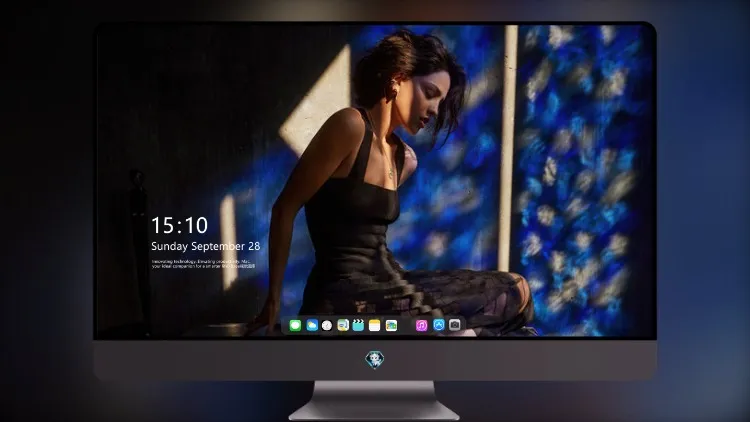Open the teal clapperboard video app
This screenshot has width=750, height=422.
358,325
